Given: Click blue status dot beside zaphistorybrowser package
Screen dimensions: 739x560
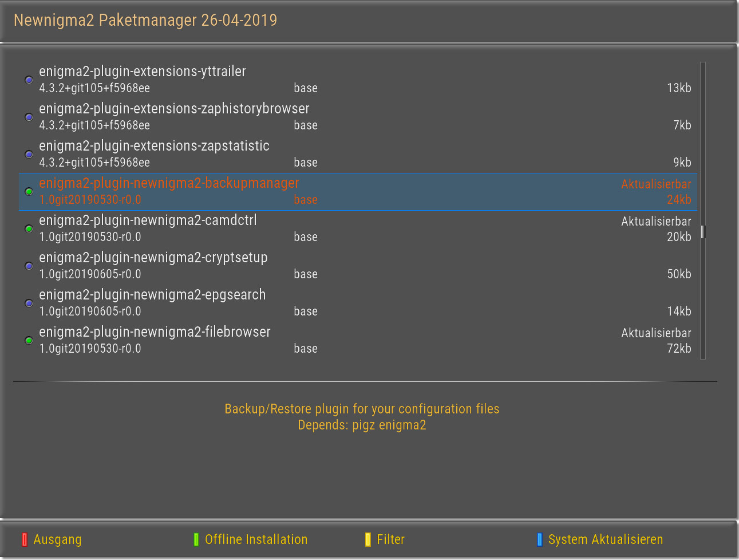Looking at the screenshot, I should click(29, 117).
